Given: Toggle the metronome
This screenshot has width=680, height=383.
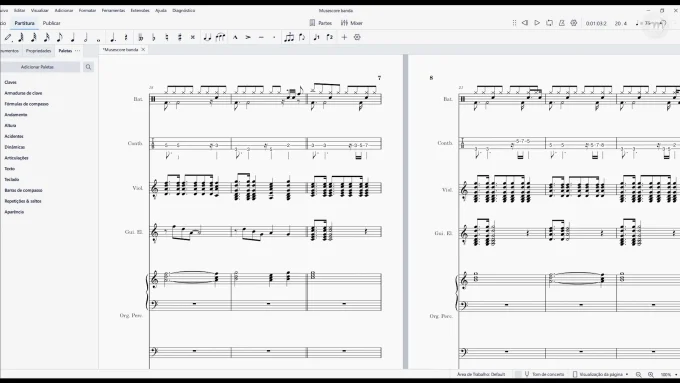Looking at the screenshot, I should tap(562, 23).
